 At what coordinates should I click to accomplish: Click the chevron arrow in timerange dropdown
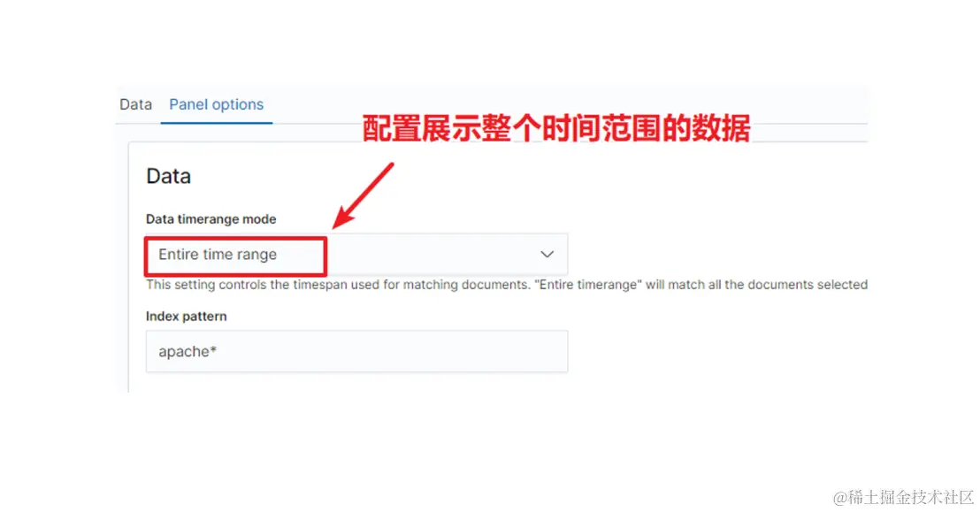click(547, 255)
